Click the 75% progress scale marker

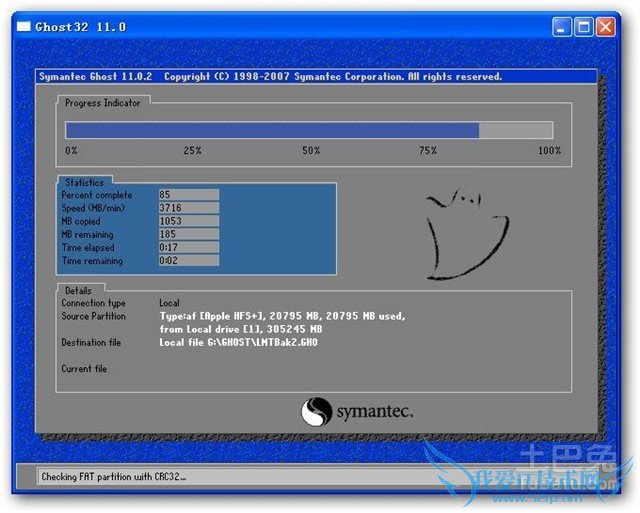pyautogui.click(x=428, y=150)
